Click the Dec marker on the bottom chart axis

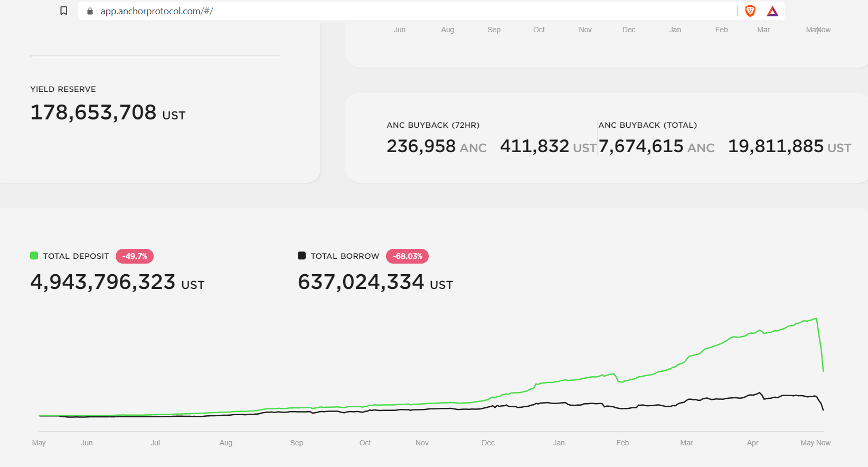(x=488, y=443)
